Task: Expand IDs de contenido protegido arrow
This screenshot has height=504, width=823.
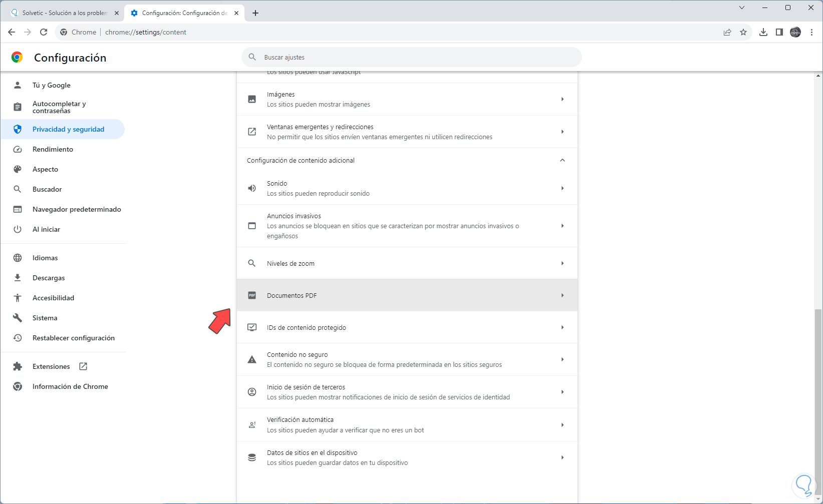Action: [x=563, y=327]
